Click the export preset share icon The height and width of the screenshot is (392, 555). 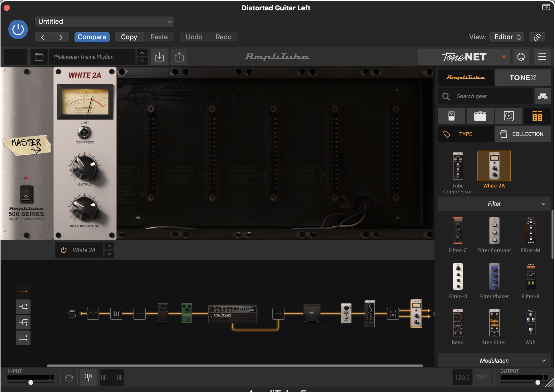179,57
